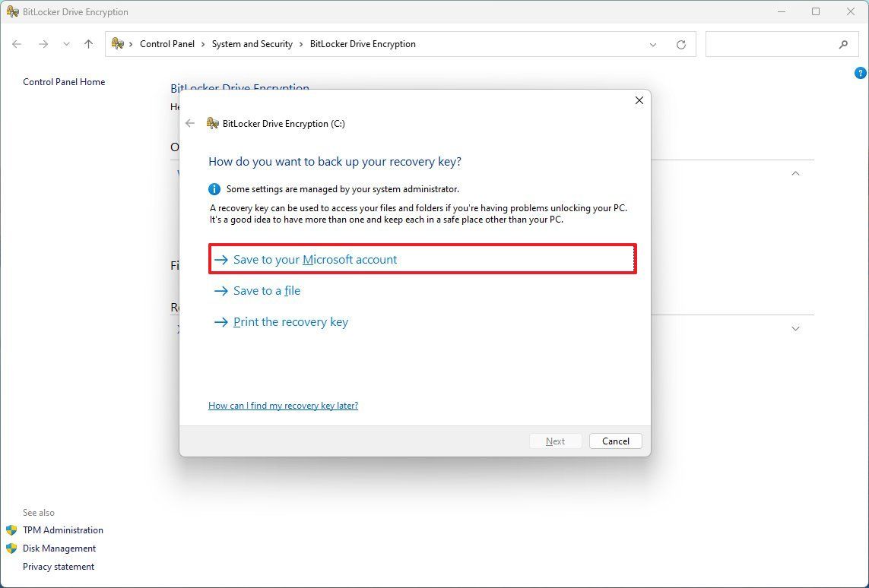Select System and Security in the breadcrumb

tap(252, 44)
